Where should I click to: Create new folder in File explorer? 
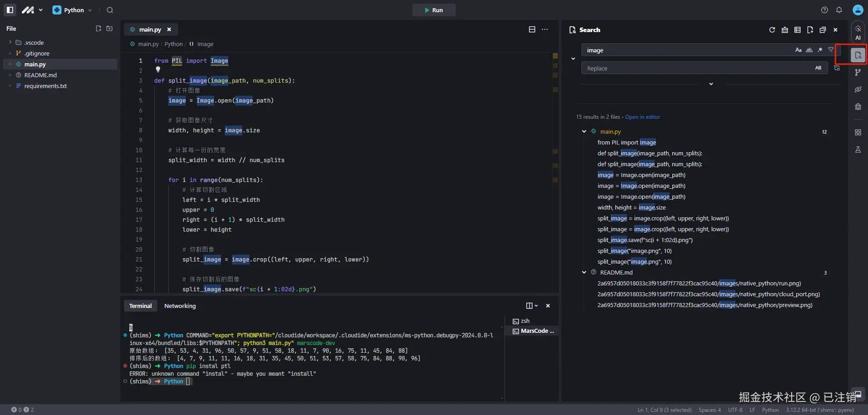pyautogui.click(x=109, y=28)
